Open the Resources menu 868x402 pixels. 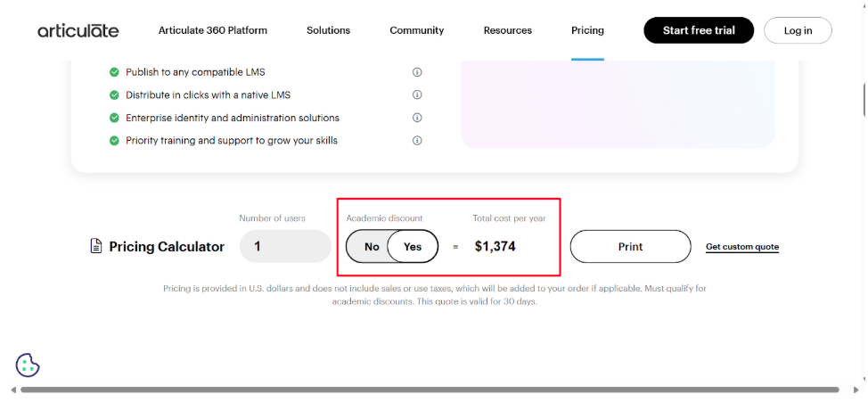click(x=508, y=30)
